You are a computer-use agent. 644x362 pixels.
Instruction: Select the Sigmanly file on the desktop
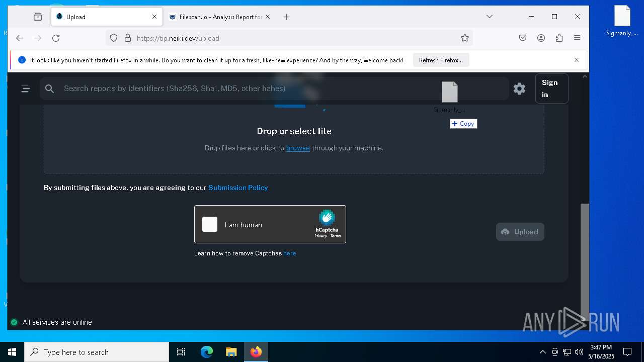point(622,21)
